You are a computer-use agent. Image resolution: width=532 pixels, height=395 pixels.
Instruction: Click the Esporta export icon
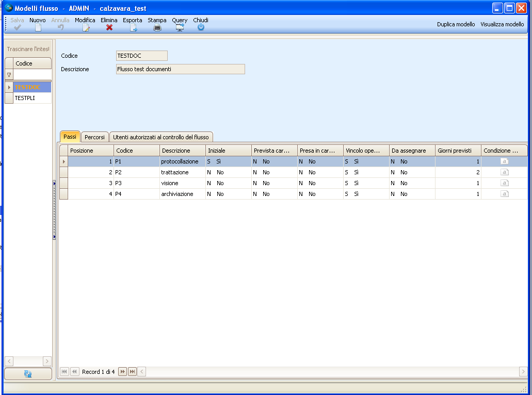[x=133, y=28]
